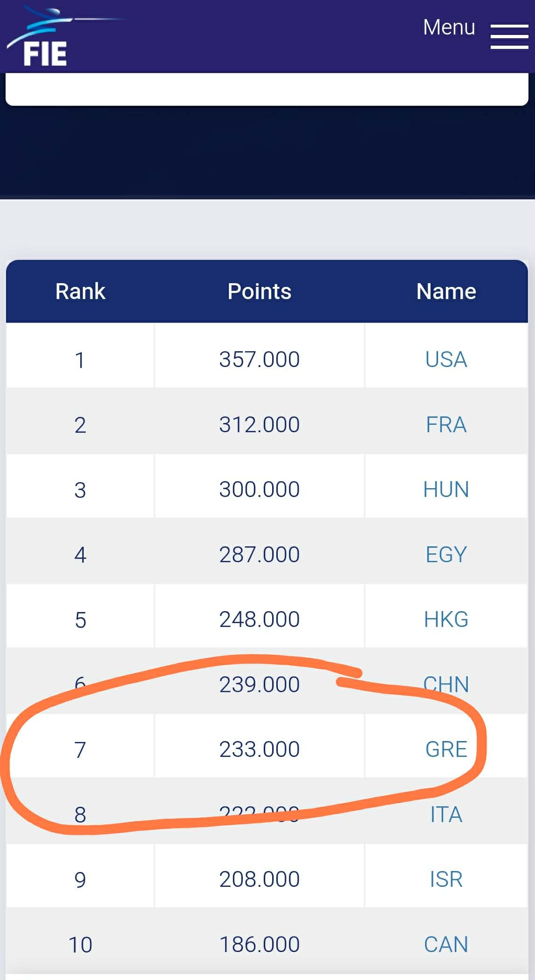
Task: Tap the Menu text label
Action: (449, 27)
